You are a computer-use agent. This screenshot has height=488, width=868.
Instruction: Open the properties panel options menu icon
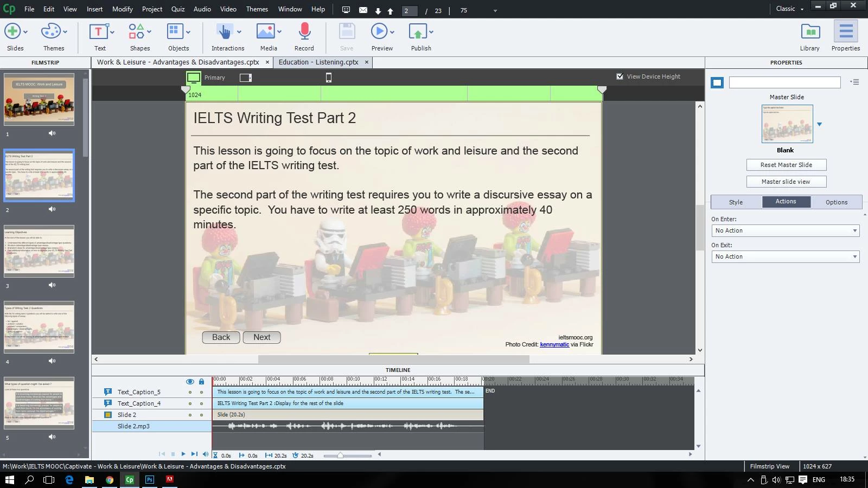click(x=855, y=82)
